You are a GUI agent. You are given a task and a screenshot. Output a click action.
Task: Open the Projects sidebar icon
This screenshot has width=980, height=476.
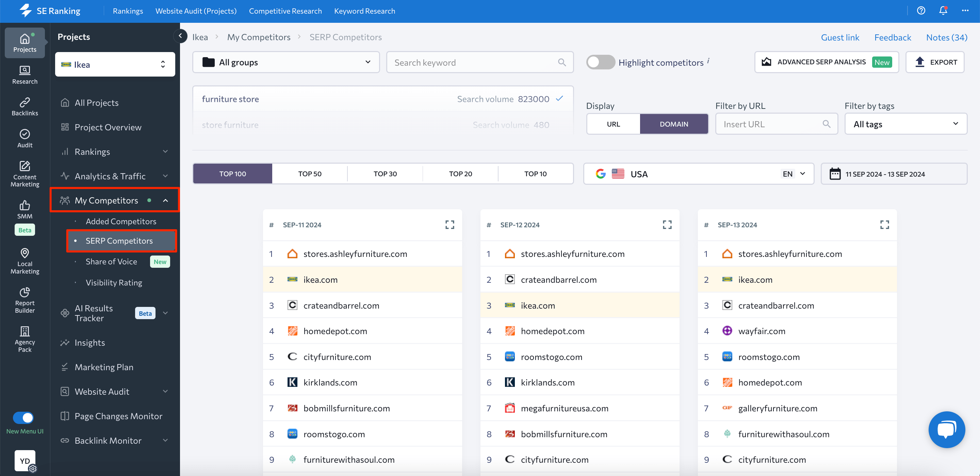click(25, 43)
